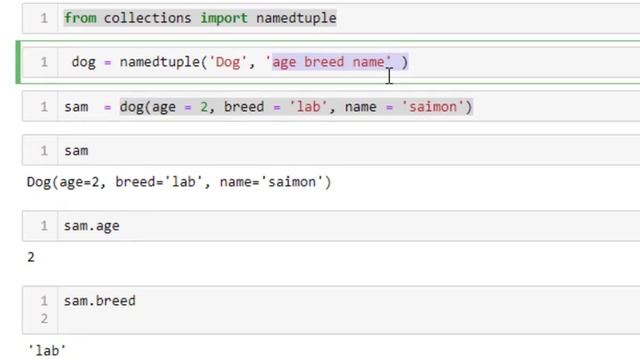Click the 'Dog' string in the namedtuple call

click(228, 62)
